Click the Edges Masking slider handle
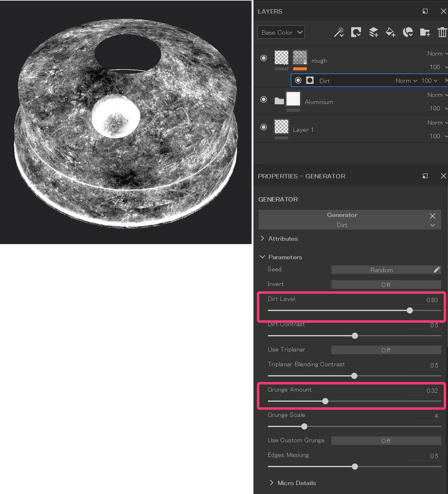This screenshot has height=494, width=448. coord(355,467)
